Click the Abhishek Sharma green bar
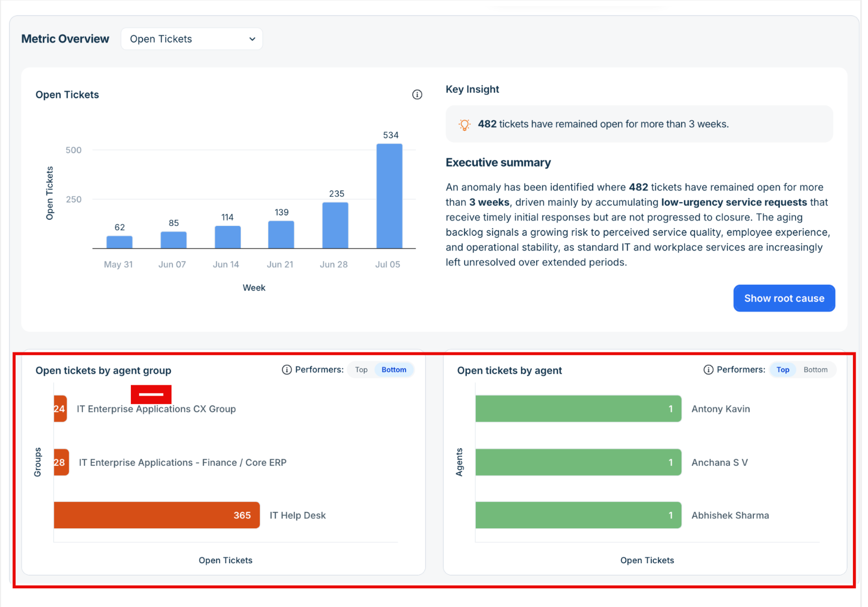Screen dimensions: 868x607 [578, 515]
